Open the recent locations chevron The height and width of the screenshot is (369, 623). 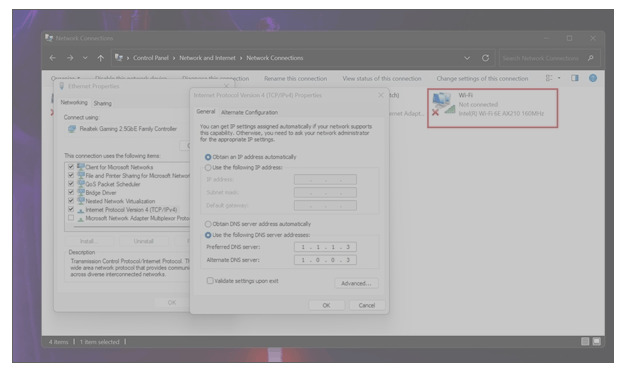point(85,58)
